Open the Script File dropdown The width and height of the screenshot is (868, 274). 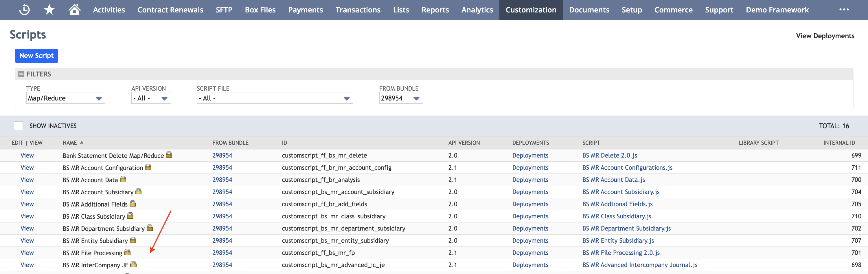pos(275,98)
